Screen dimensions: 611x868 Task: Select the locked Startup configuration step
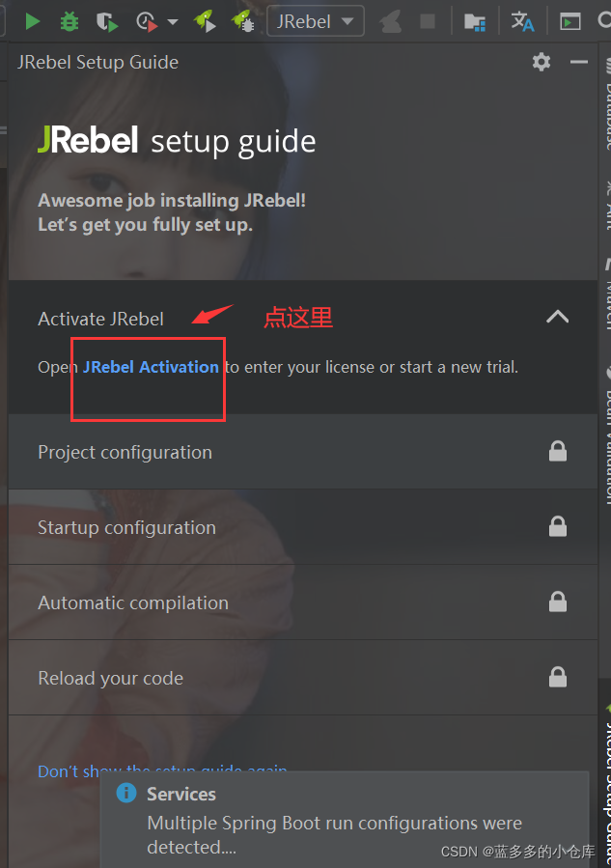[x=126, y=527]
